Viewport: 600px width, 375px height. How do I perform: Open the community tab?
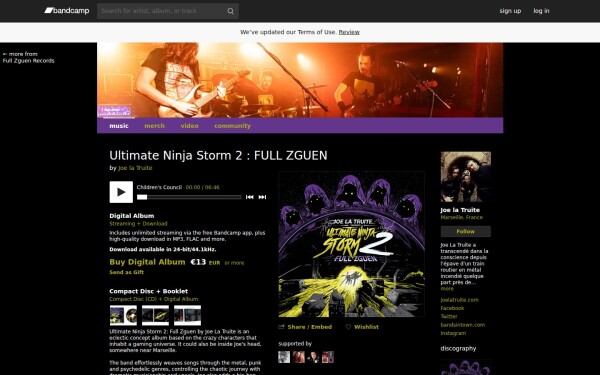[232, 126]
